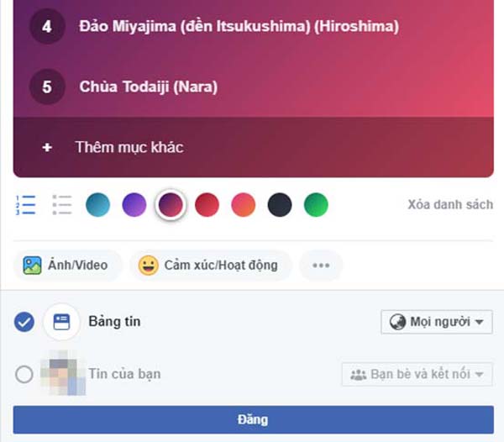Edit list item 5 Chùa Todaiji (Nara)
This screenshot has height=442, width=504.
[149, 87]
